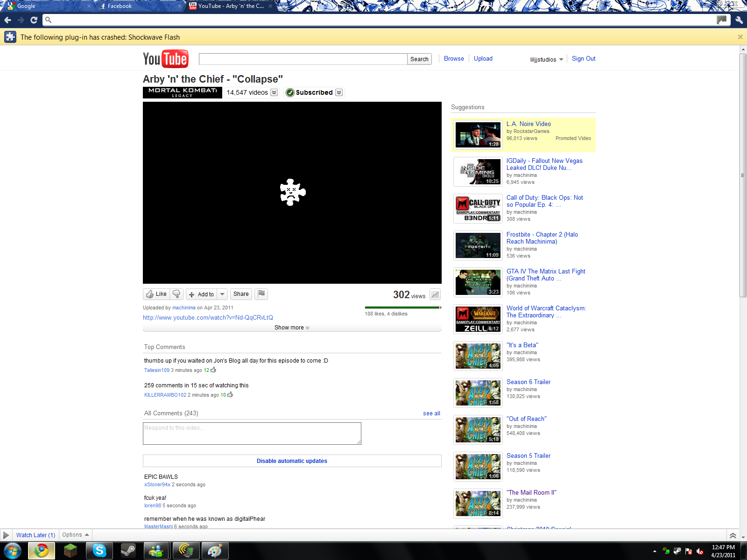Screen dimensions: 747x560
Task: Click see all comments link
Action: [431, 413]
